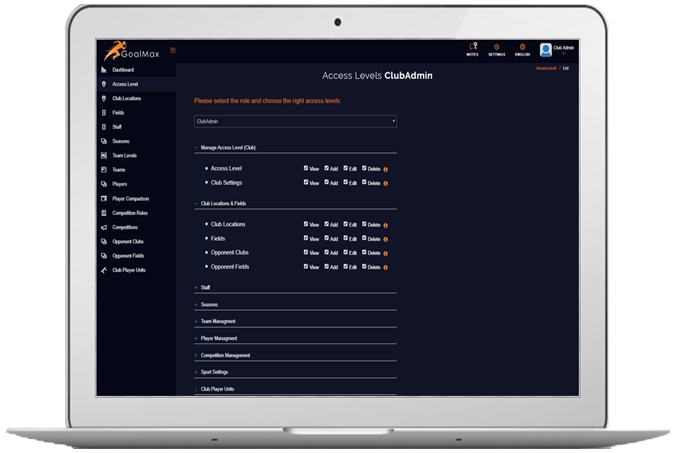
Task: Click the Club Admin user avatar
Action: pyautogui.click(x=546, y=49)
